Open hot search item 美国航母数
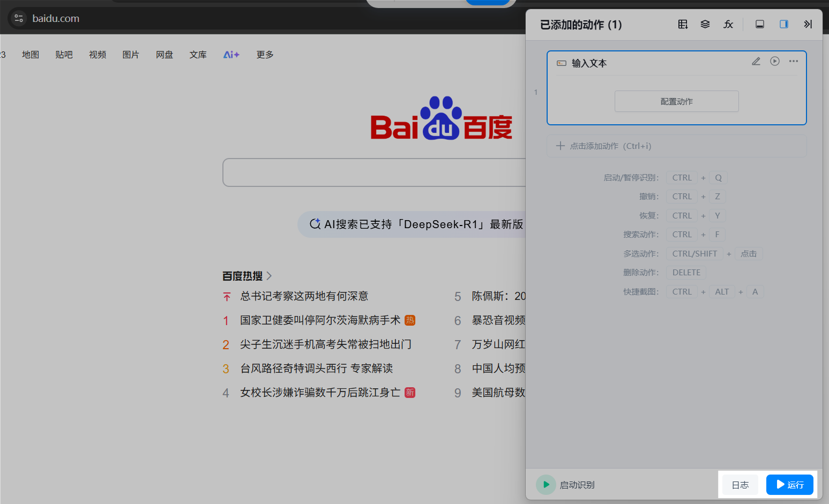Image resolution: width=829 pixels, height=504 pixels. tap(498, 393)
